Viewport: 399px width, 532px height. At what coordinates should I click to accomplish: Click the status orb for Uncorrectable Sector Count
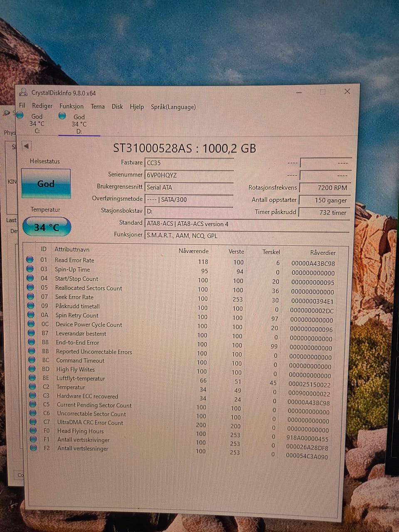point(33,413)
